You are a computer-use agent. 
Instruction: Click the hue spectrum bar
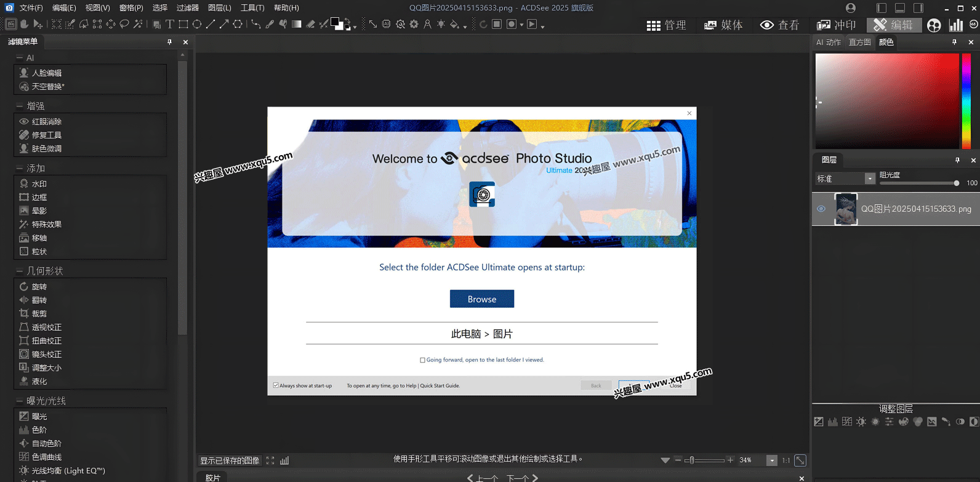[966, 101]
